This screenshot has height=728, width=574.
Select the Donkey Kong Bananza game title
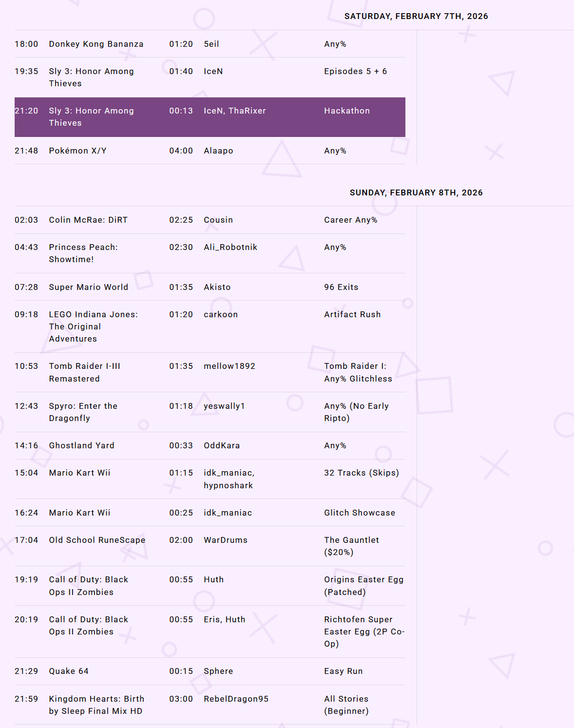[x=96, y=44]
